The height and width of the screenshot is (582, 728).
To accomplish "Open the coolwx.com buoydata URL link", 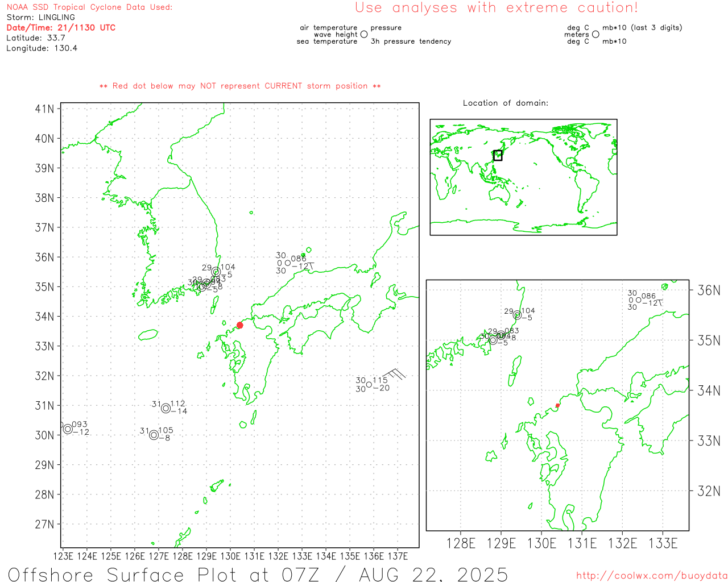I will [x=652, y=576].
